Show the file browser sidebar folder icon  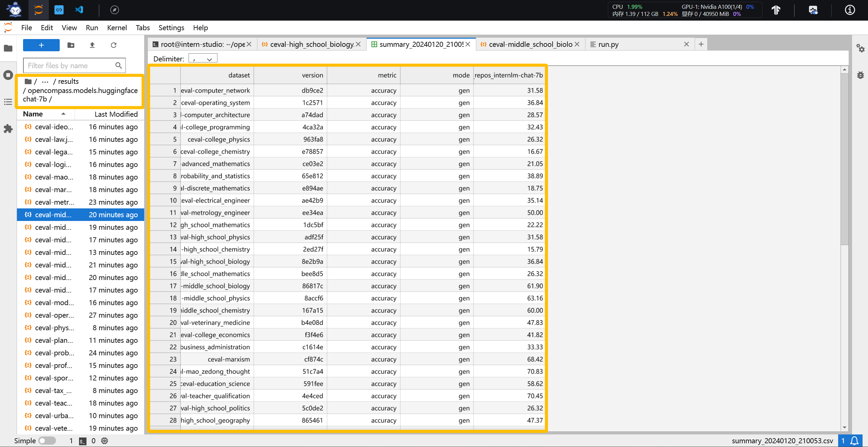[x=8, y=48]
